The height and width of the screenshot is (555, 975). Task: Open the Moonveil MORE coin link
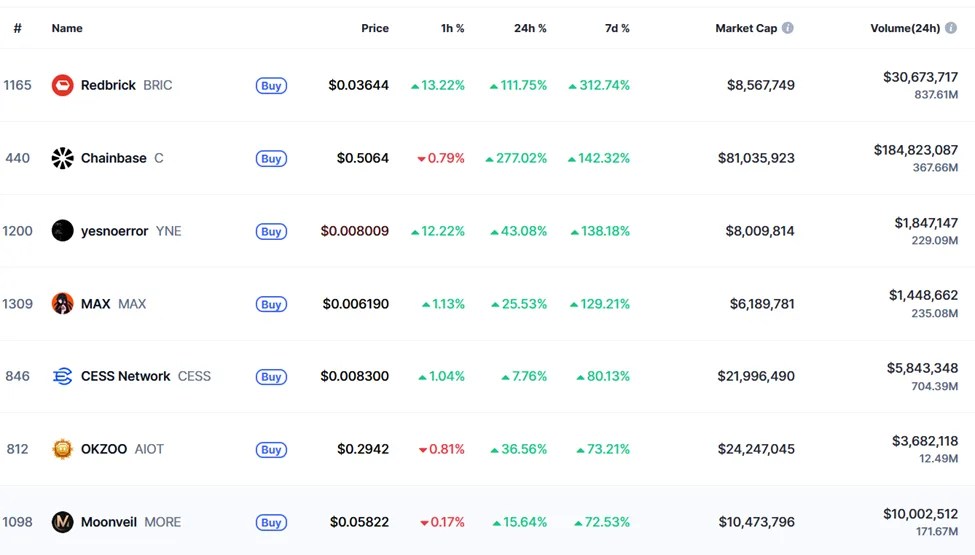[x=131, y=521]
